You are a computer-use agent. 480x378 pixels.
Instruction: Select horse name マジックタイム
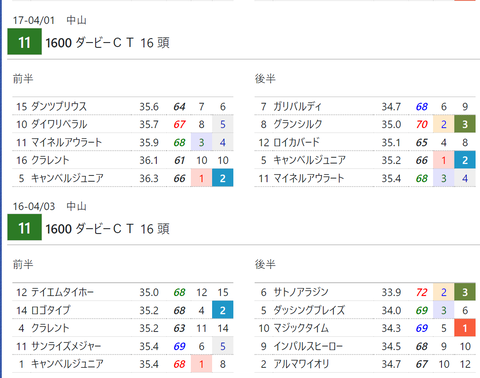[x=301, y=328]
